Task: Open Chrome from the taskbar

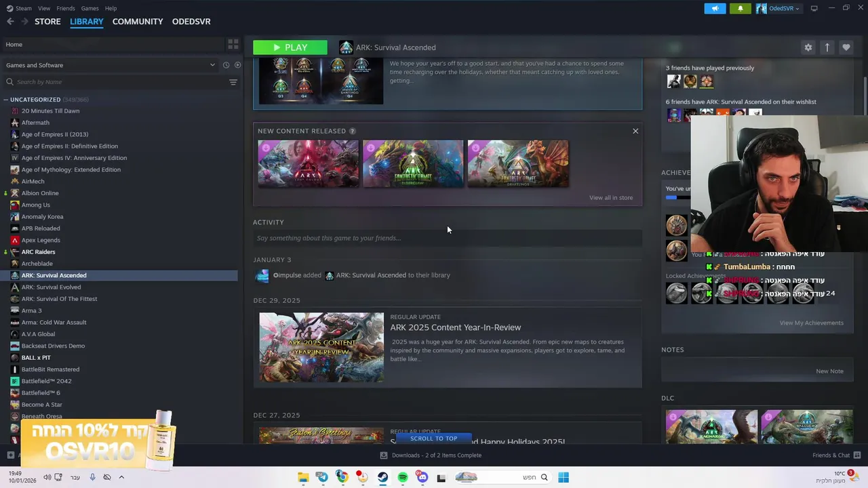Action: [x=342, y=477]
